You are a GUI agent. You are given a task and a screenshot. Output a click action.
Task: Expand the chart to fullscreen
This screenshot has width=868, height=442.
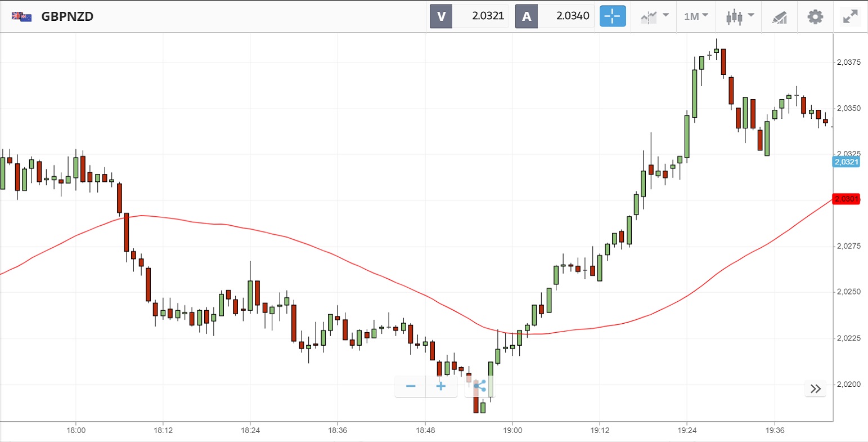click(x=849, y=16)
